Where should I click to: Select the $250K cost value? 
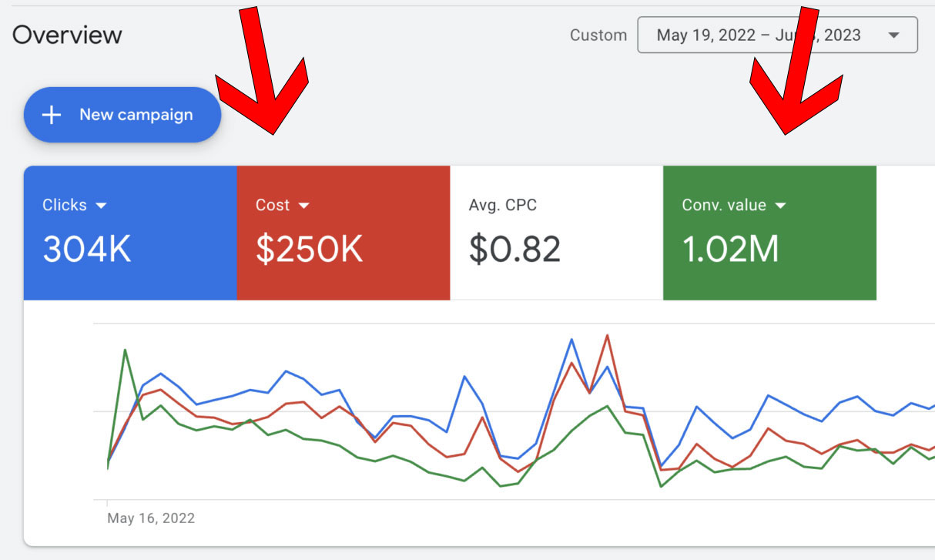pos(309,249)
